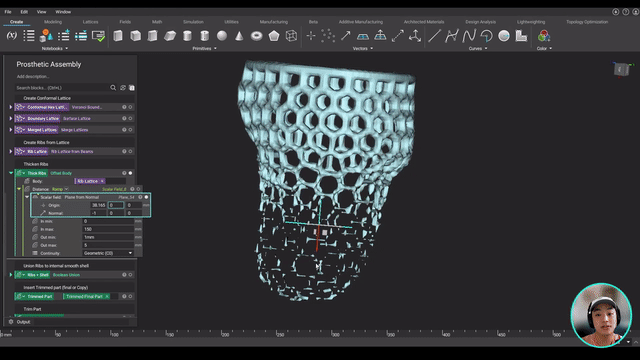Click the checklist validation icon
This screenshot has width=640, height=360.
(98, 36)
